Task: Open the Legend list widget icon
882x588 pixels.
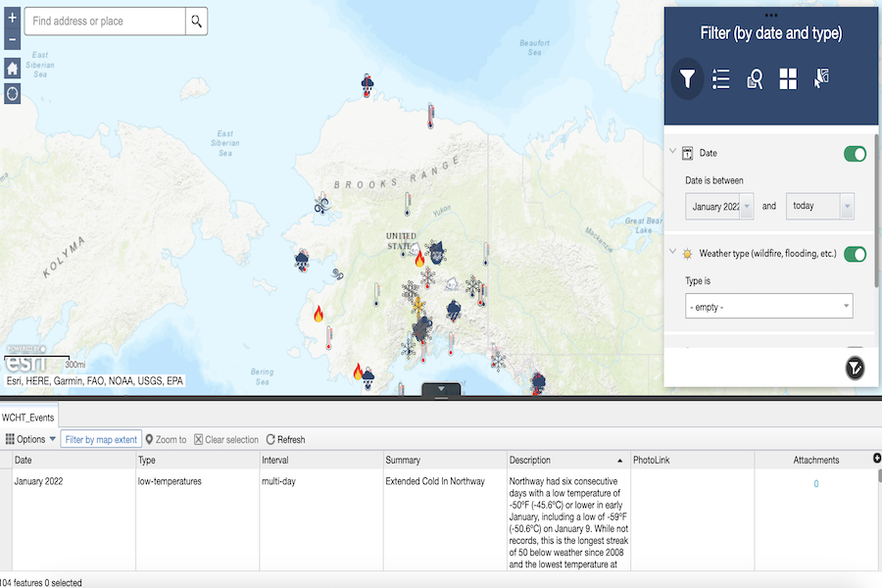Action: coord(720,78)
